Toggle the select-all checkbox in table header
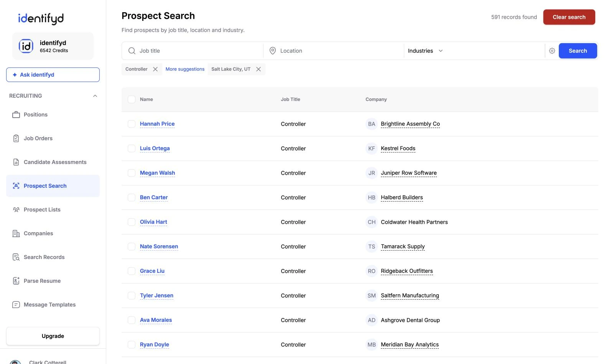 132,99
